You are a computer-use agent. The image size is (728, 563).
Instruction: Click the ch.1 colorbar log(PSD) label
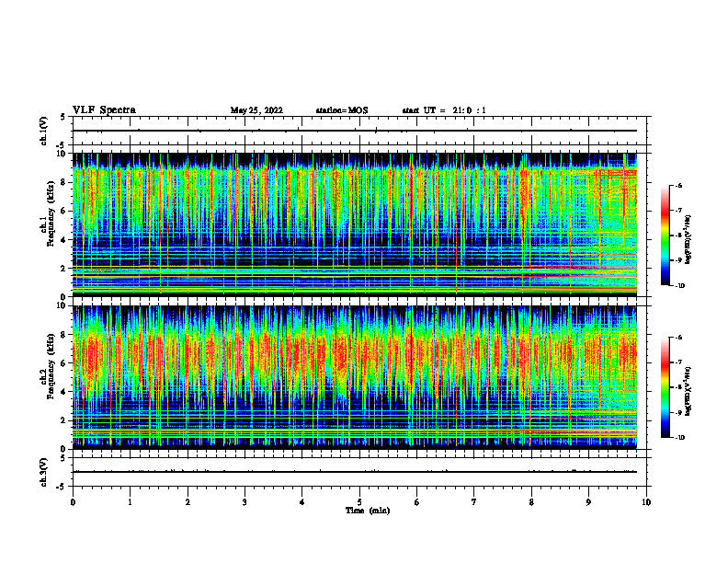pyautogui.click(x=688, y=239)
